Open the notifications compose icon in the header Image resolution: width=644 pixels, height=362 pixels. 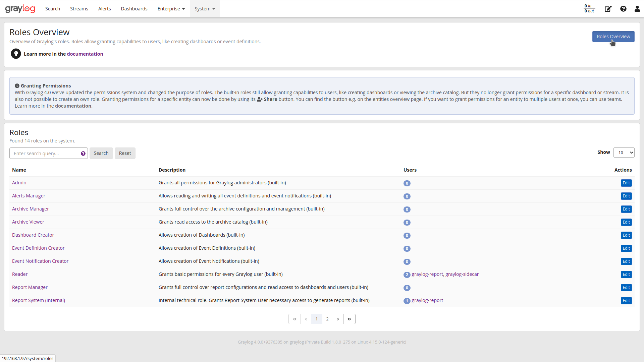coord(608,9)
